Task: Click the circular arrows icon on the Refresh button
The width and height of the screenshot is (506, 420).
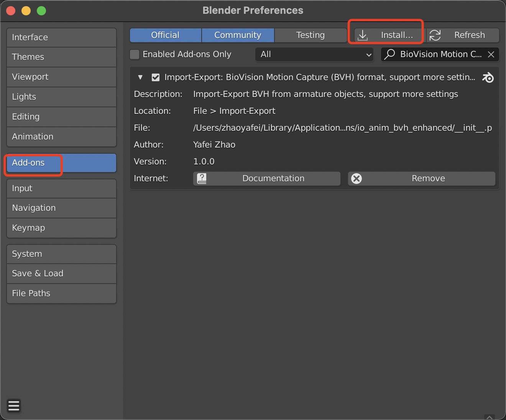Action: [x=435, y=35]
